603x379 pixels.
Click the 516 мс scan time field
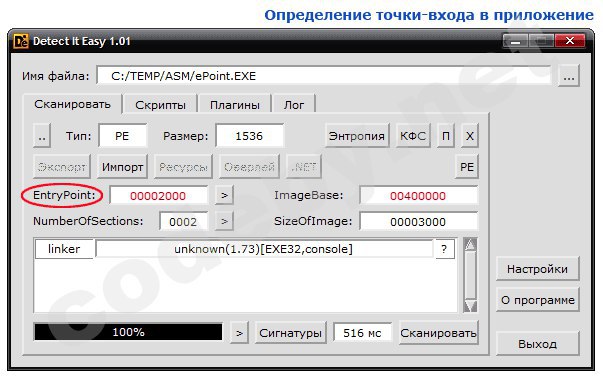(x=362, y=332)
